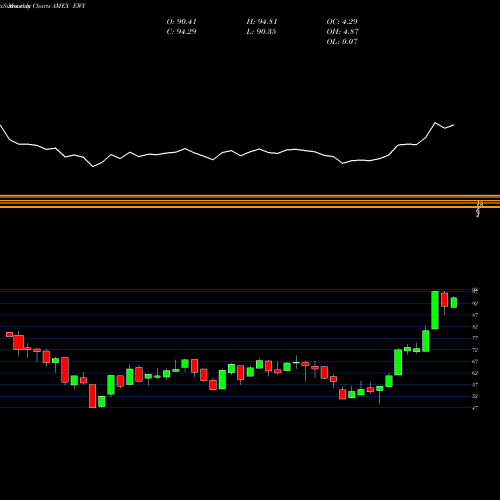This screenshot has height=500, width=500.
Task: Click the 57 price axis label
Action: pos(475,385)
